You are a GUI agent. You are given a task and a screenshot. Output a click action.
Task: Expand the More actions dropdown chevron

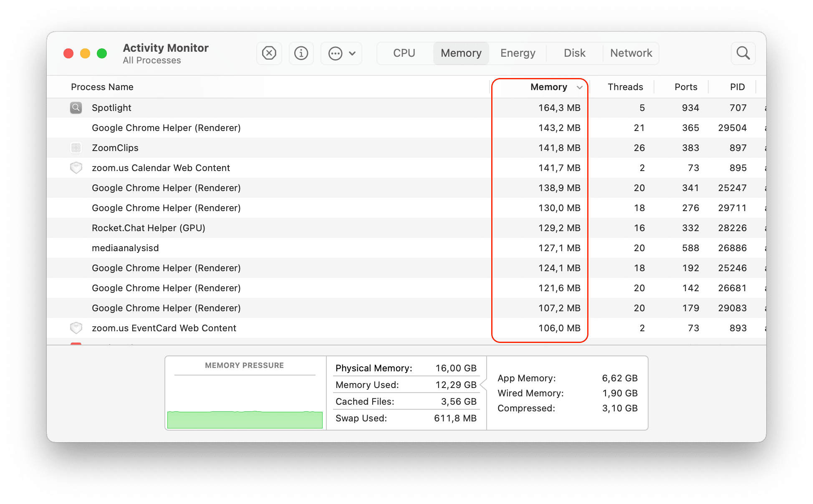pos(352,53)
